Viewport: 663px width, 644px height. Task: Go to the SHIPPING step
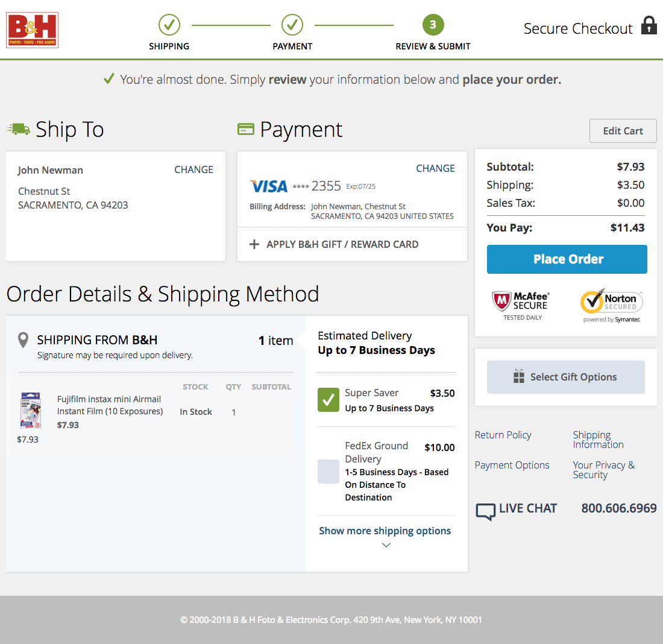click(169, 25)
